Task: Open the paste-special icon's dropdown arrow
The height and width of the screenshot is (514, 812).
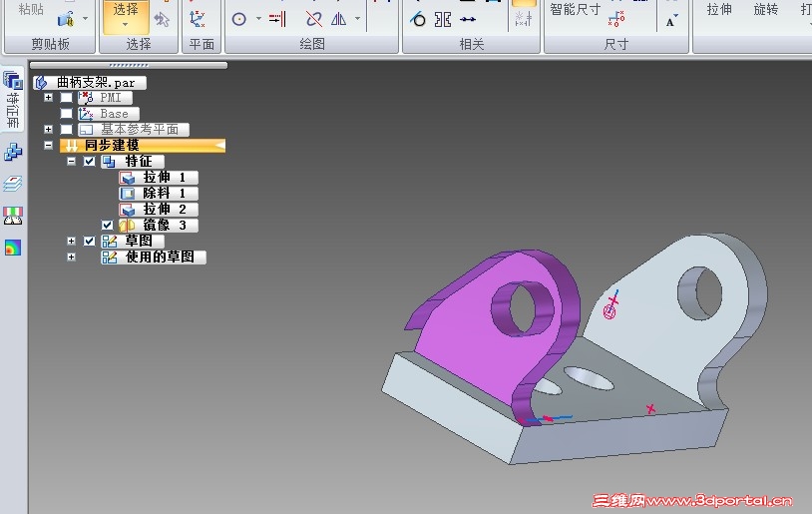Action: pos(85,19)
